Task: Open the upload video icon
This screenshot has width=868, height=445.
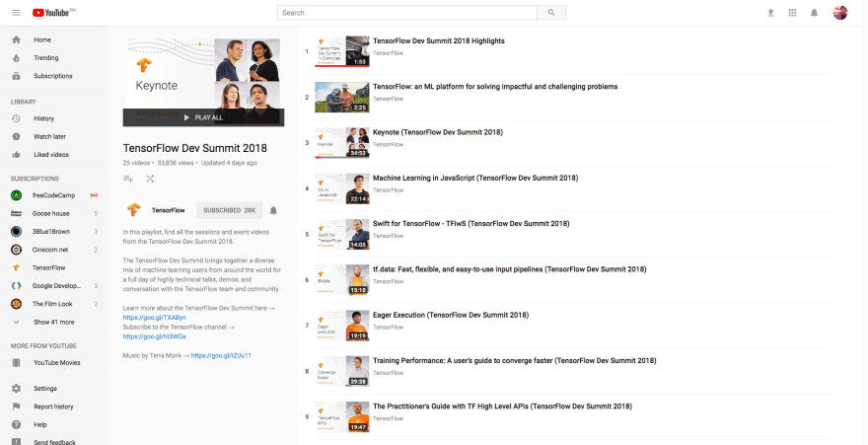Action: click(x=770, y=13)
